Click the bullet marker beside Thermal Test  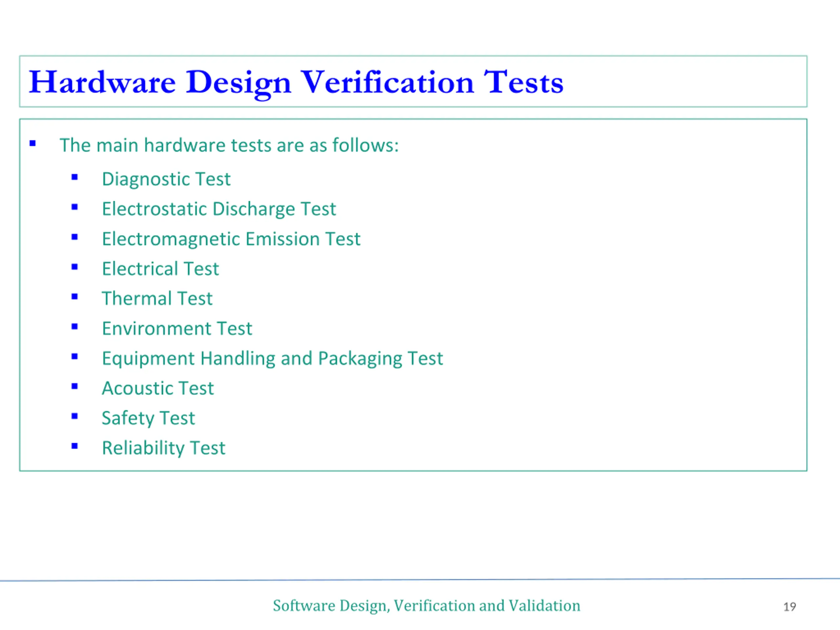click(x=74, y=297)
